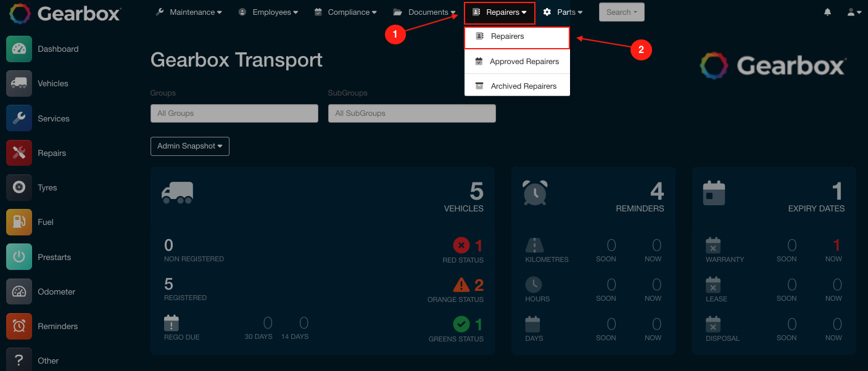Image resolution: width=868 pixels, height=371 pixels.
Task: Click the green status checkmark icon
Action: click(461, 324)
